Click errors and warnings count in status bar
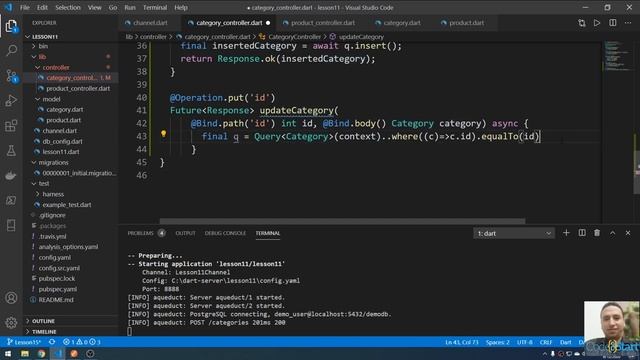The height and width of the screenshot is (360, 640). coord(82,342)
